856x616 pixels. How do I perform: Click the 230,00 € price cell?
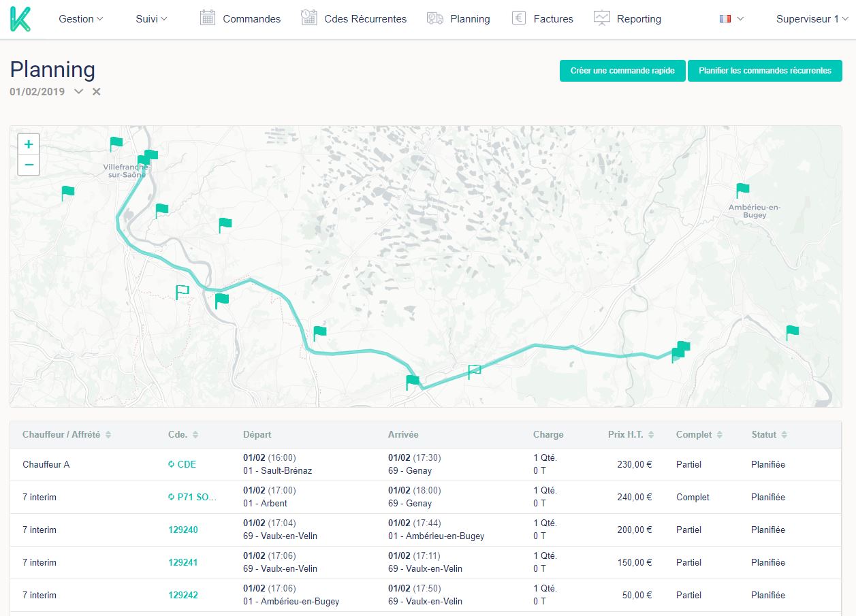click(x=635, y=464)
